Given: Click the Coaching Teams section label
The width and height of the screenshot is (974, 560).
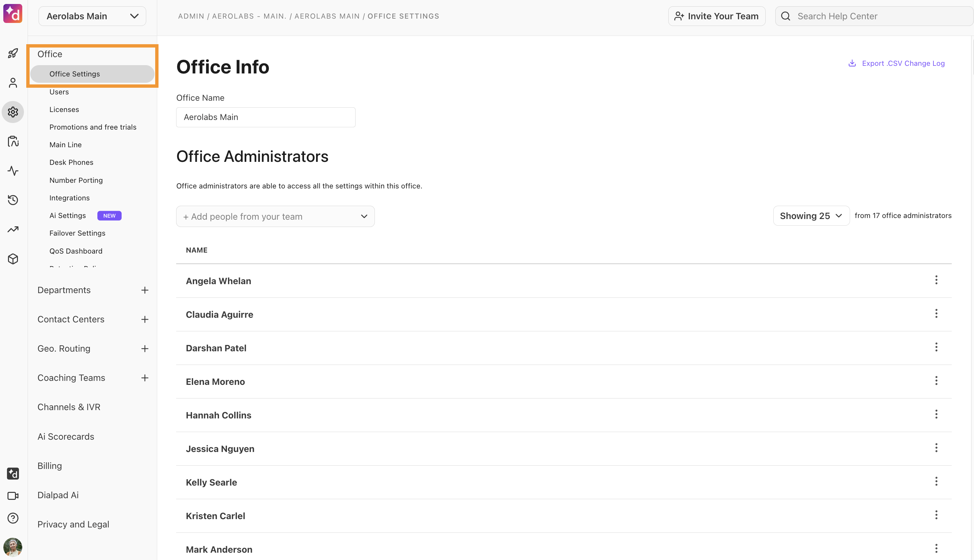Looking at the screenshot, I should 71,378.
